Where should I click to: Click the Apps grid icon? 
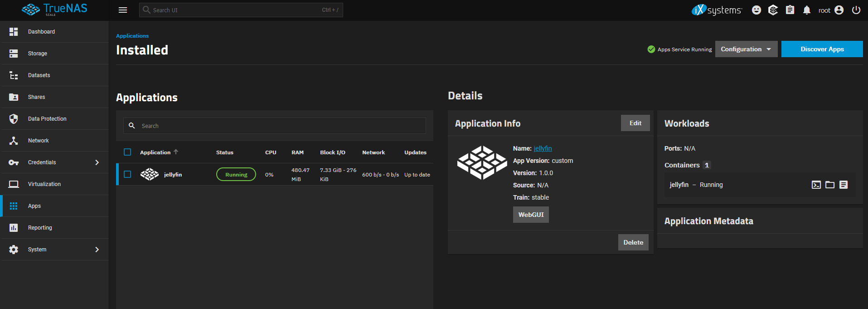point(14,206)
